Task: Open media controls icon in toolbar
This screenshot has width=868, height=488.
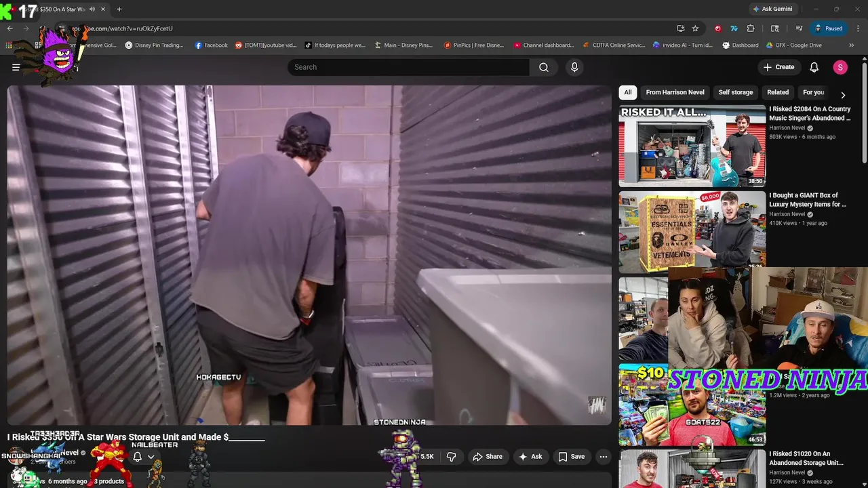Action: point(800,28)
